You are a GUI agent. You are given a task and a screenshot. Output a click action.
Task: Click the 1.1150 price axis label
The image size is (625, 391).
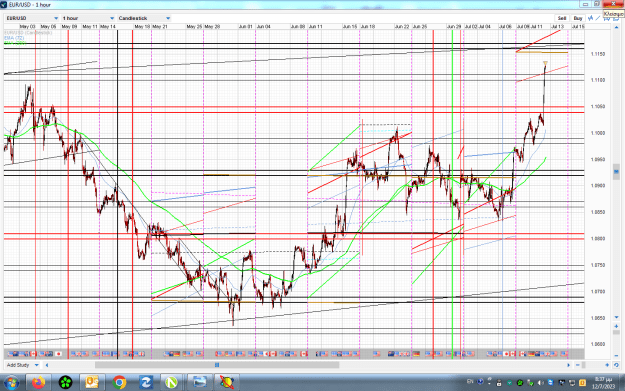pos(597,54)
